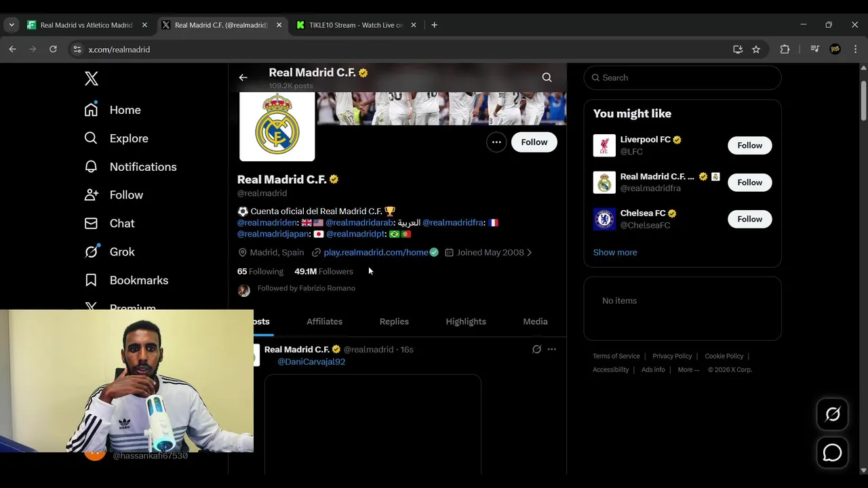The height and width of the screenshot is (488, 868).
Task: Open browser extensions puzzle icon
Action: [785, 49]
